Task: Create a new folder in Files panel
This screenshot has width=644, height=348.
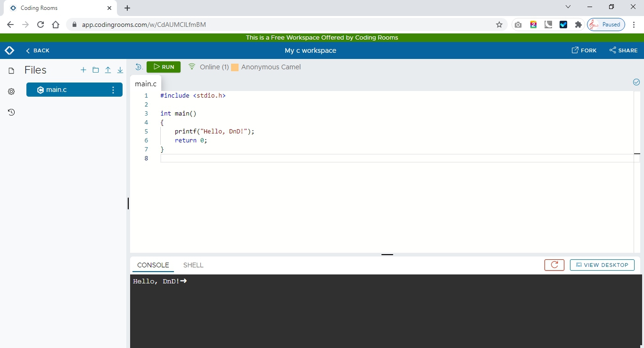Action: [96, 70]
